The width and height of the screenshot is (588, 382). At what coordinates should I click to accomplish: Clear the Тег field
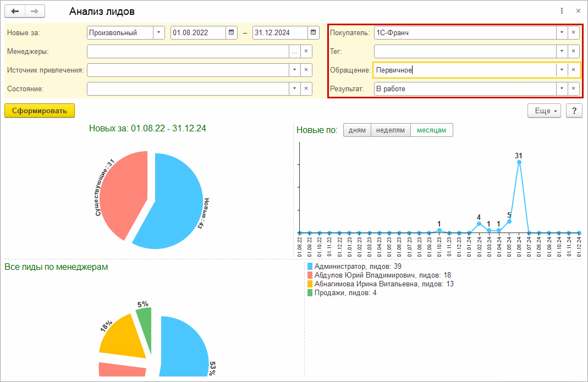point(573,51)
